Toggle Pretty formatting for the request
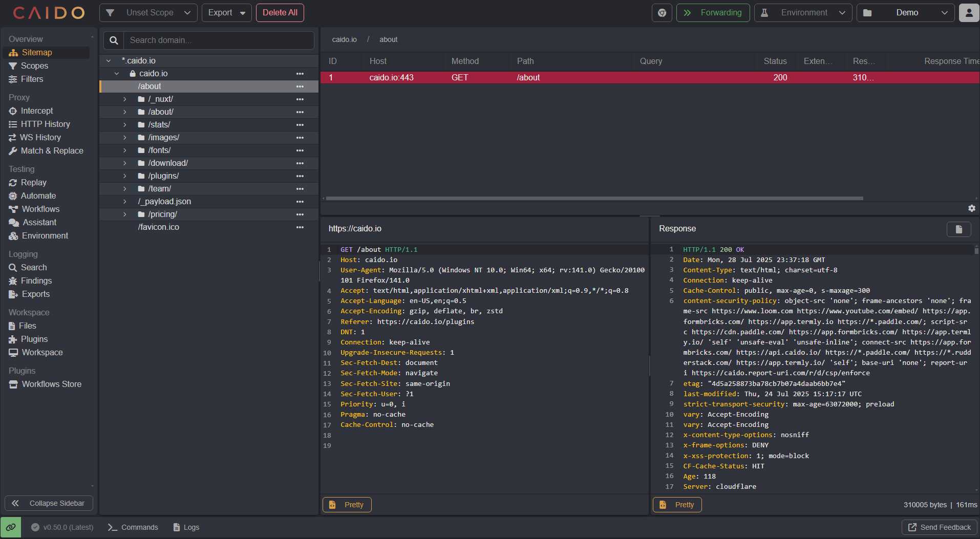 347,504
